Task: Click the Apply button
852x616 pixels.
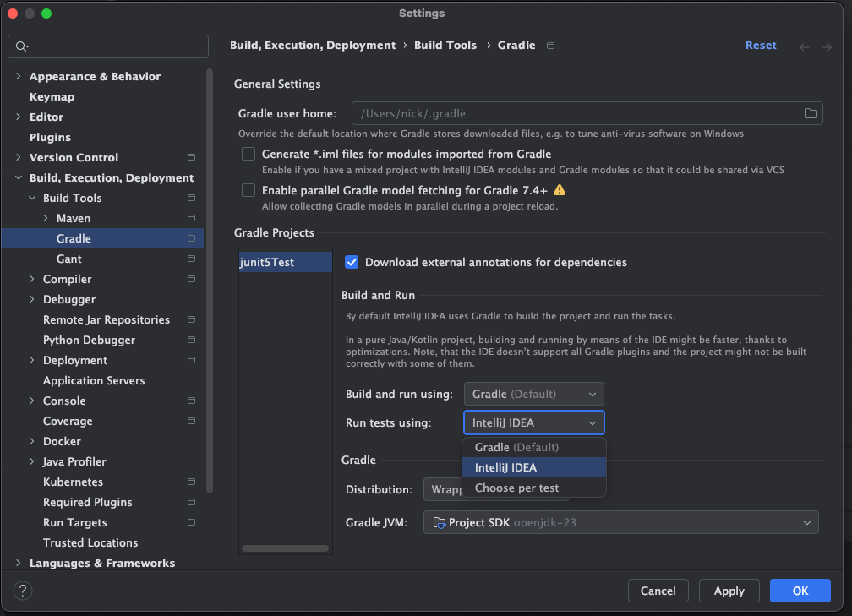Action: (x=729, y=591)
